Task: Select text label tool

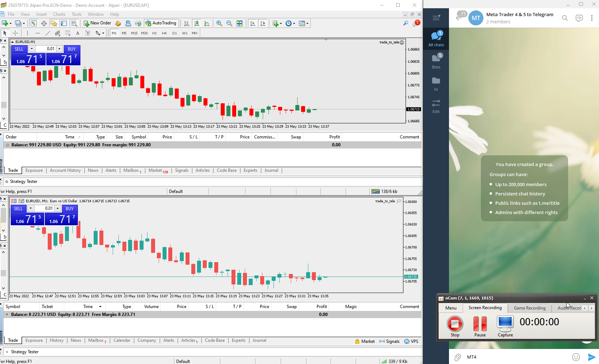Action: pyautogui.click(x=88, y=33)
